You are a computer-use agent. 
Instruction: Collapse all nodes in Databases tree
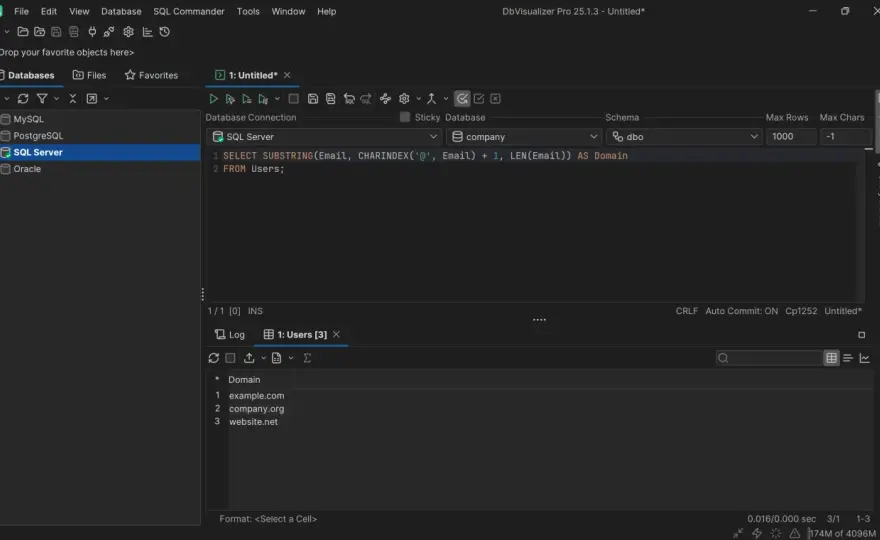(x=72, y=99)
